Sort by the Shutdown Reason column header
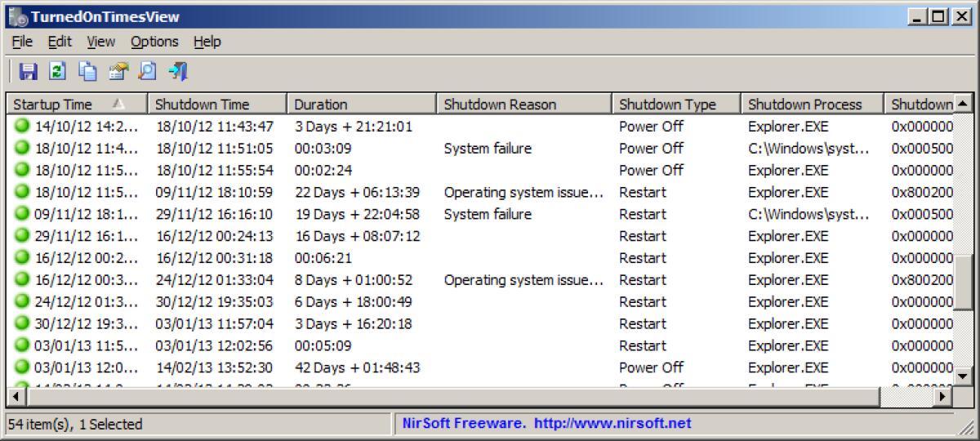Image resolution: width=980 pixels, height=441 pixels. pyautogui.click(x=524, y=104)
